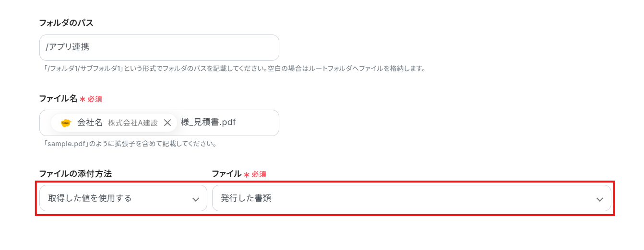This screenshot has height=250, width=644.
Task: Click the 様_見積書.pdf text in the filename
Action: pos(208,123)
